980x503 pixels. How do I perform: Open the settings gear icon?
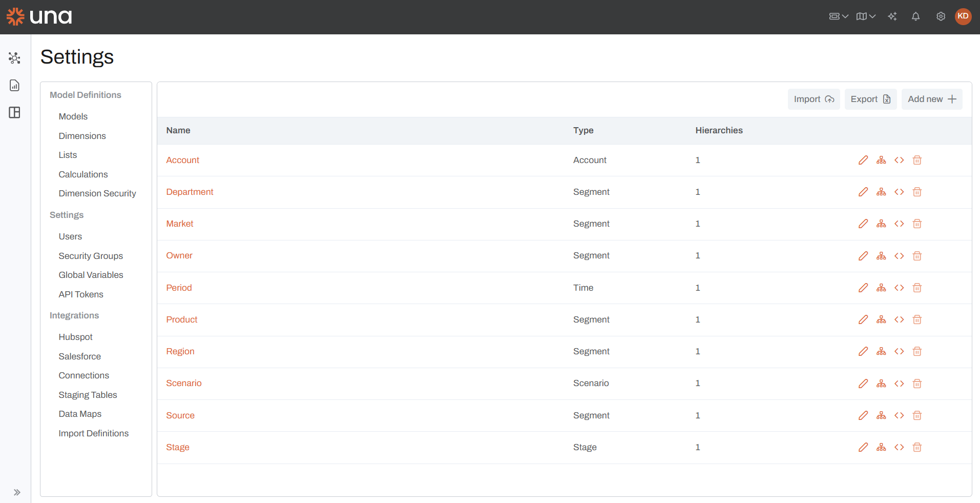point(941,16)
